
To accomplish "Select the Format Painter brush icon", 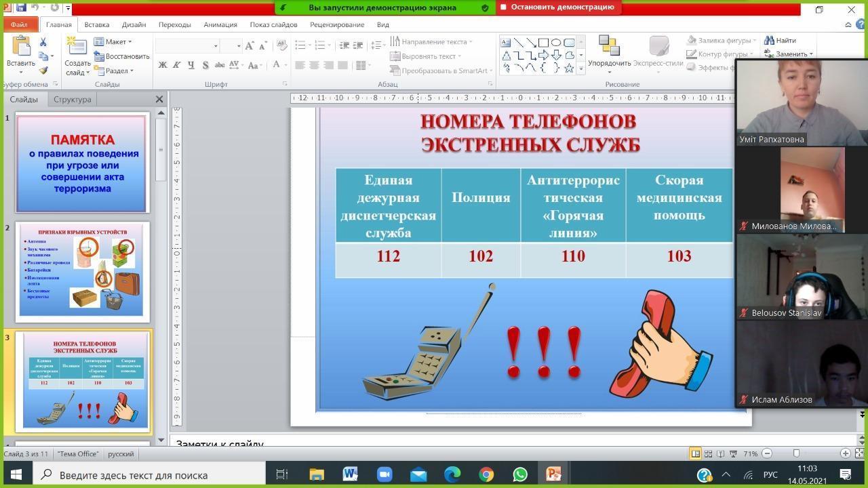I will click(43, 70).
